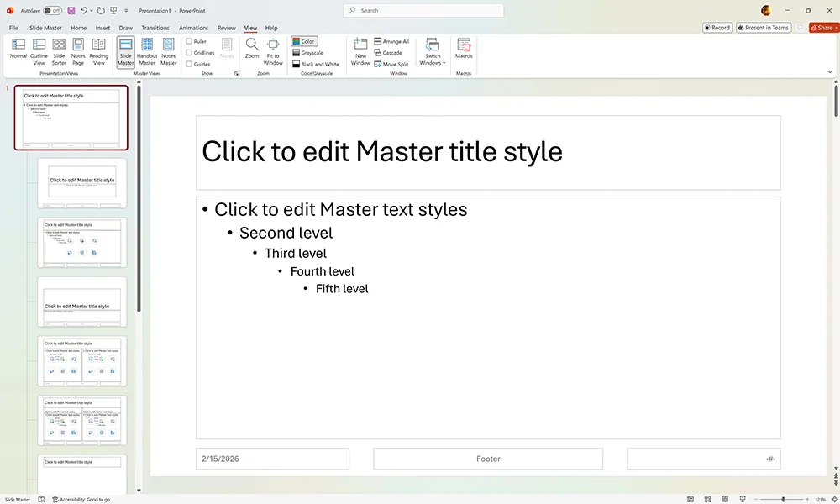Apply Fit to Window zoom
This screenshot has height=504, width=840.
272,50
